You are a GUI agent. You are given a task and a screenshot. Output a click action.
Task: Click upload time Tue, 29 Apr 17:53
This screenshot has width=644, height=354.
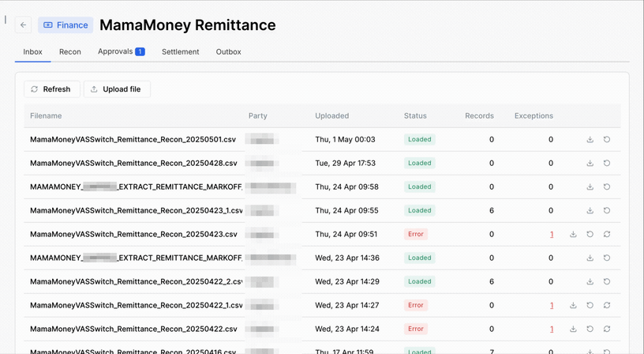click(x=346, y=164)
